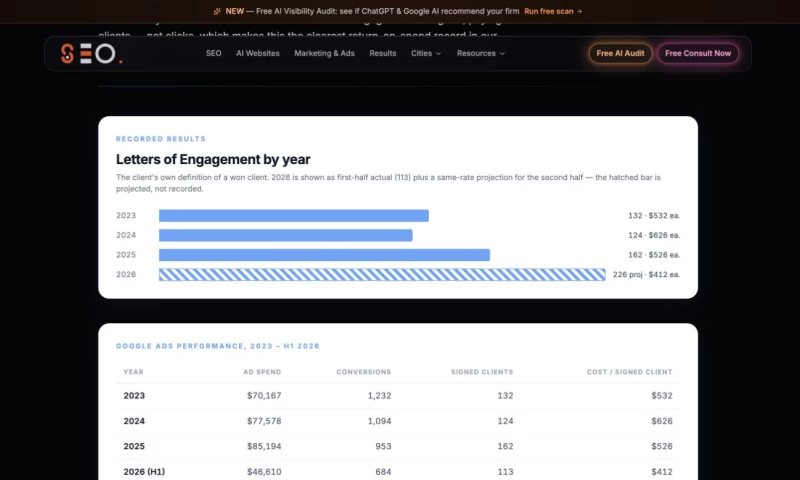This screenshot has width=800, height=480.
Task: Click the Free AI Audit button
Action: [620, 53]
